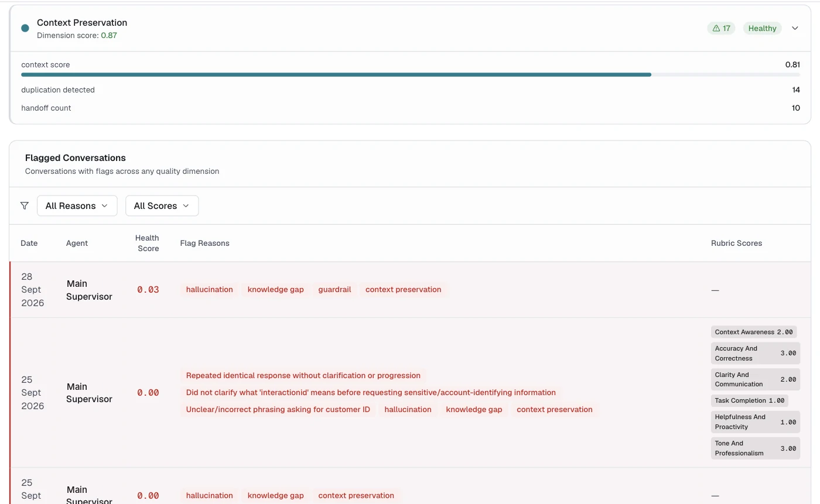820x504 pixels.
Task: Click context preservation tag next to guardrail
Action: click(404, 290)
